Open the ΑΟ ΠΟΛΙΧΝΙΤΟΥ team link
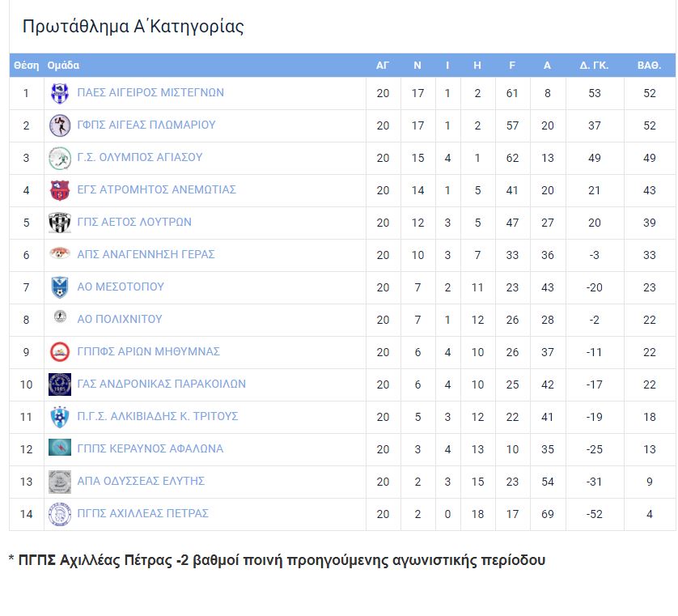 [120, 319]
